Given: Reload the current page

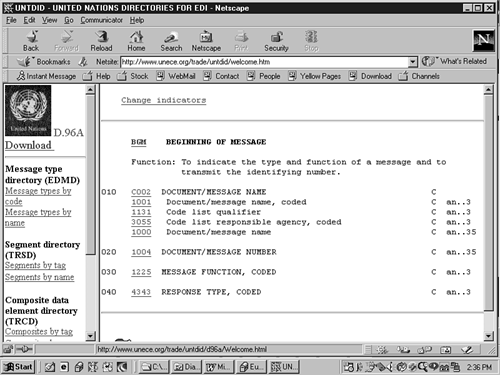Looking at the screenshot, I should pos(101,41).
